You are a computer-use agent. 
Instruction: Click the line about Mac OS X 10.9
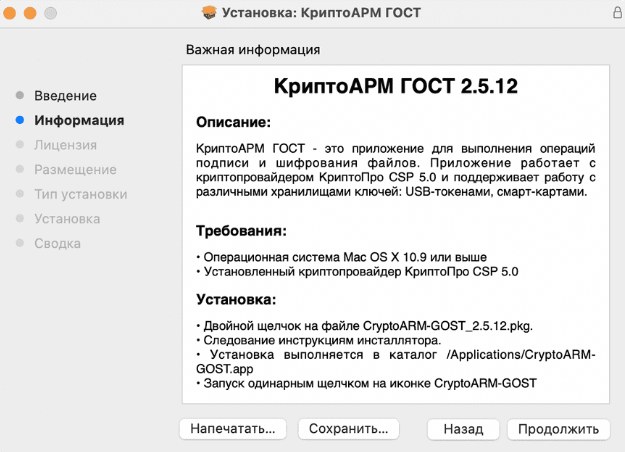(342, 257)
